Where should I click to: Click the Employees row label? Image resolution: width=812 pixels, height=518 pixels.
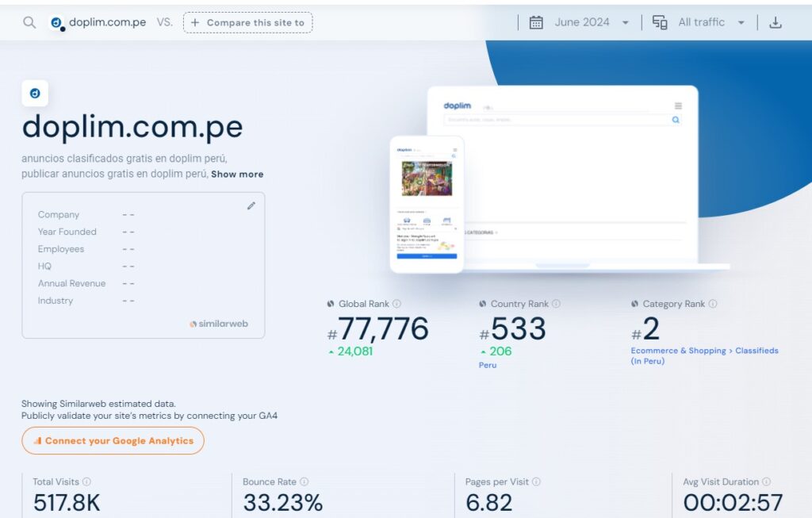[60, 248]
